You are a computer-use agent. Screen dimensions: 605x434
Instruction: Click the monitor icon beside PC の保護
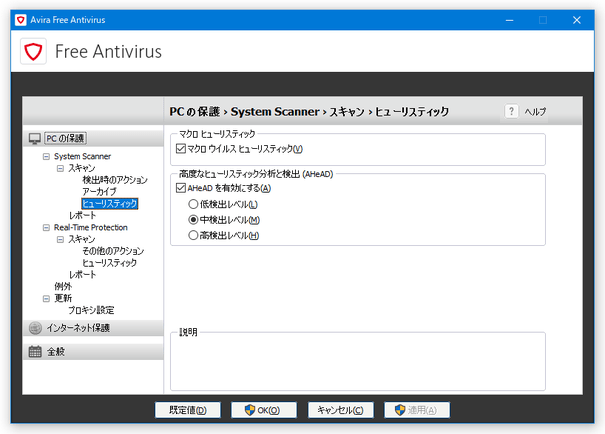(x=35, y=138)
